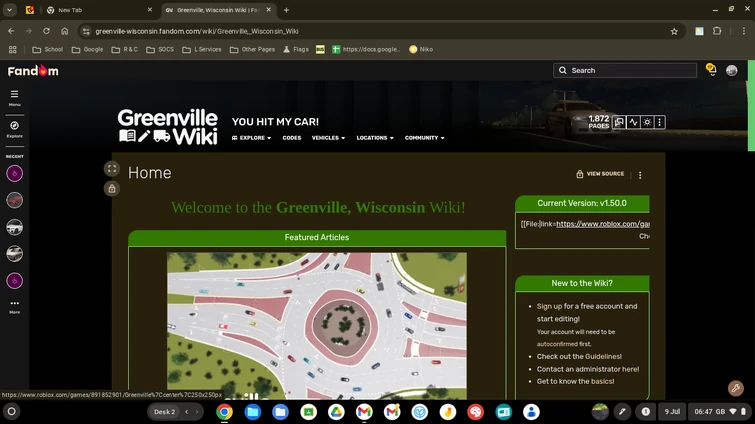Open the 'Get to know the basics!' link
Viewport: 755px width, 424px height.
pyautogui.click(x=575, y=381)
